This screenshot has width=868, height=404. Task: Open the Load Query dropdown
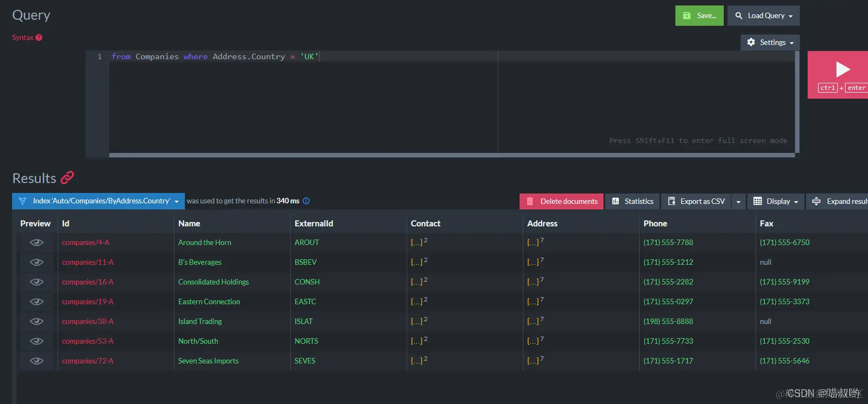click(x=764, y=16)
